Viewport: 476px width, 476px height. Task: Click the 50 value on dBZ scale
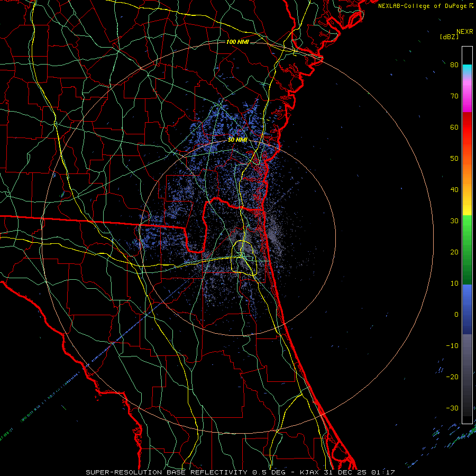[x=454, y=159]
